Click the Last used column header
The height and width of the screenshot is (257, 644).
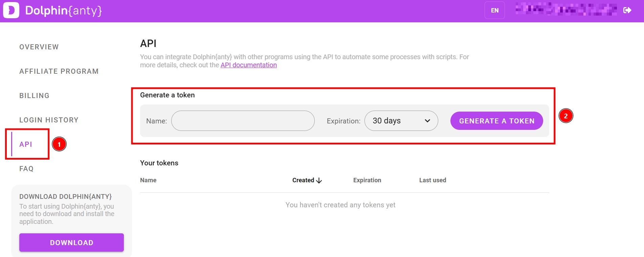(432, 180)
